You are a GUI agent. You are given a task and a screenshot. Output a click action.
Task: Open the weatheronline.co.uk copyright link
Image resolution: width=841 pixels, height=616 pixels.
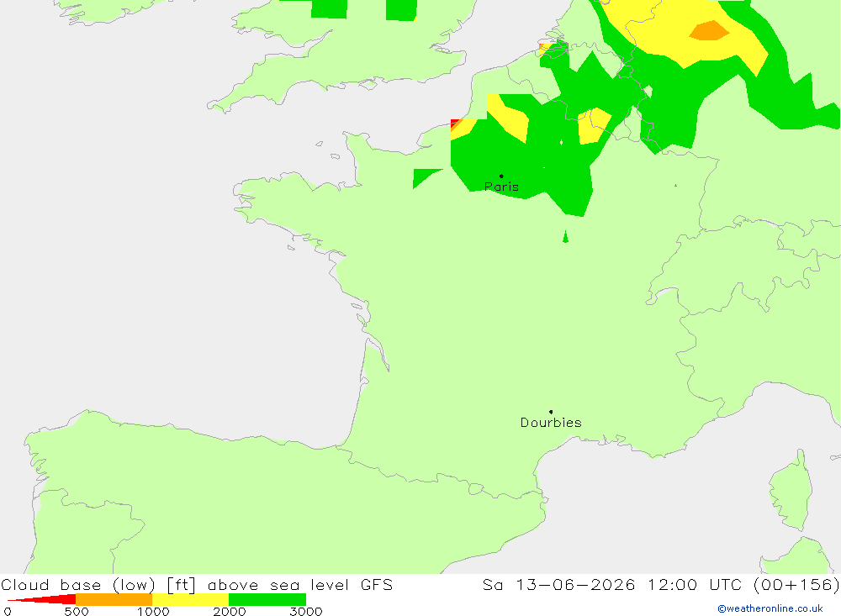770,608
